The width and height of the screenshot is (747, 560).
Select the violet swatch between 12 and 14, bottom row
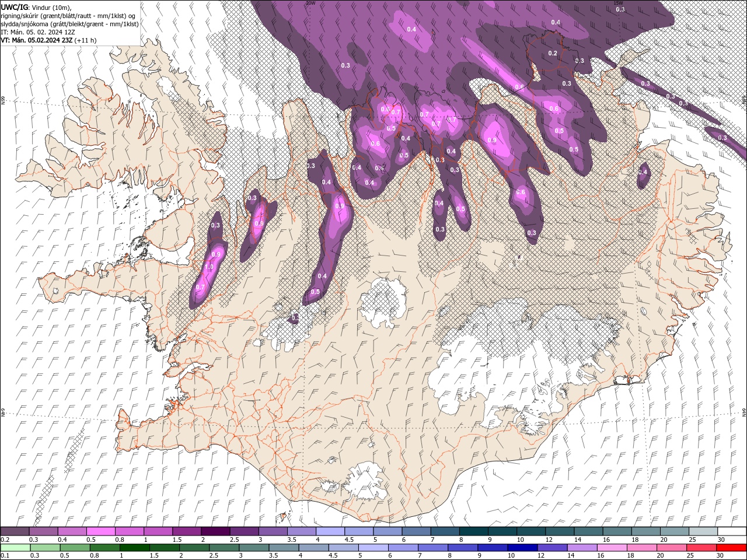552,547
